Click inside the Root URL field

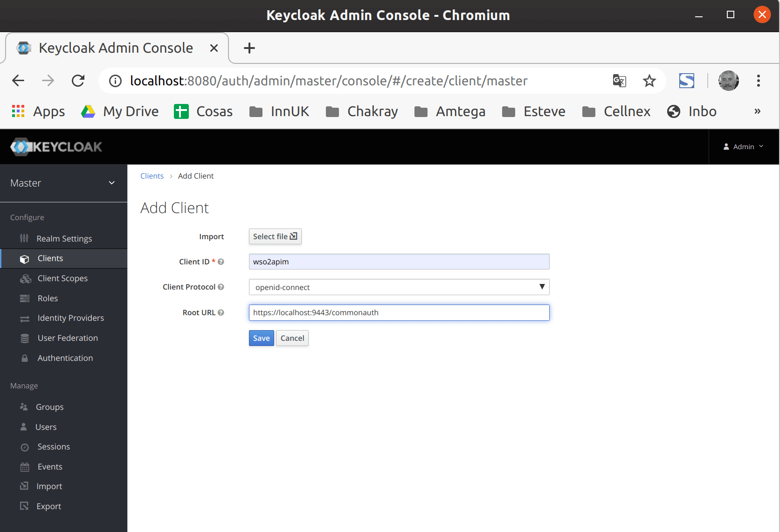click(399, 312)
